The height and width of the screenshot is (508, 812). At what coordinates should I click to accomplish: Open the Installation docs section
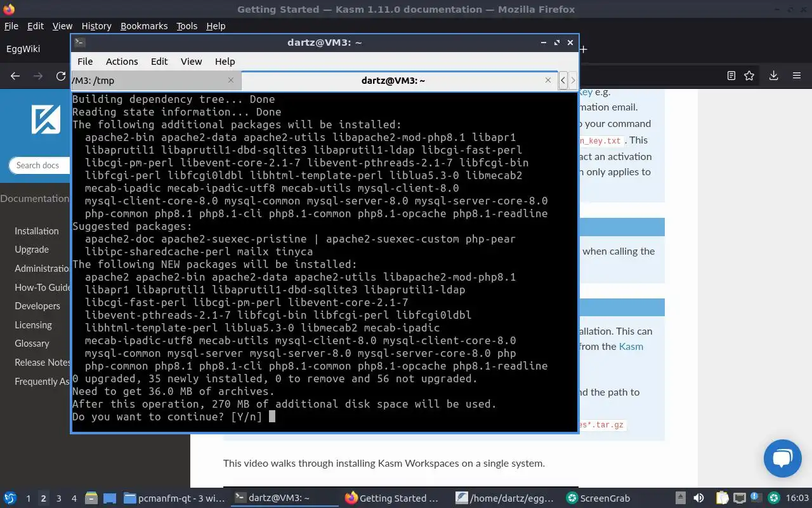click(37, 231)
